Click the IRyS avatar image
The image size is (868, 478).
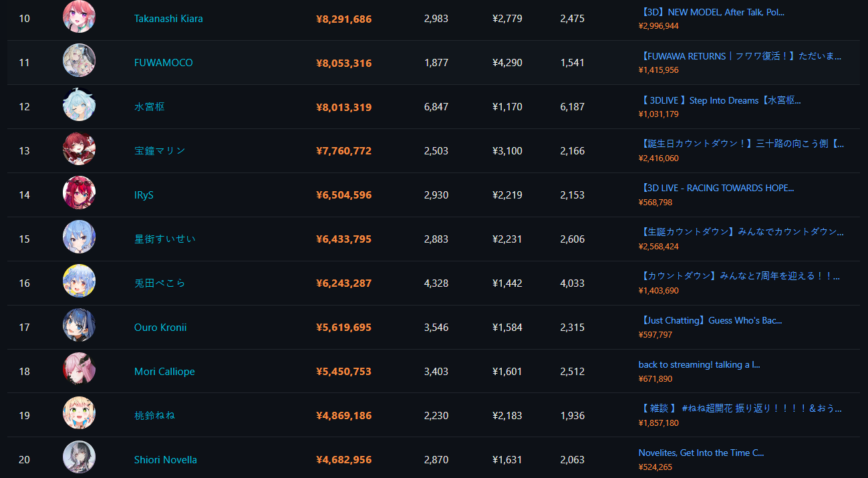click(79, 193)
